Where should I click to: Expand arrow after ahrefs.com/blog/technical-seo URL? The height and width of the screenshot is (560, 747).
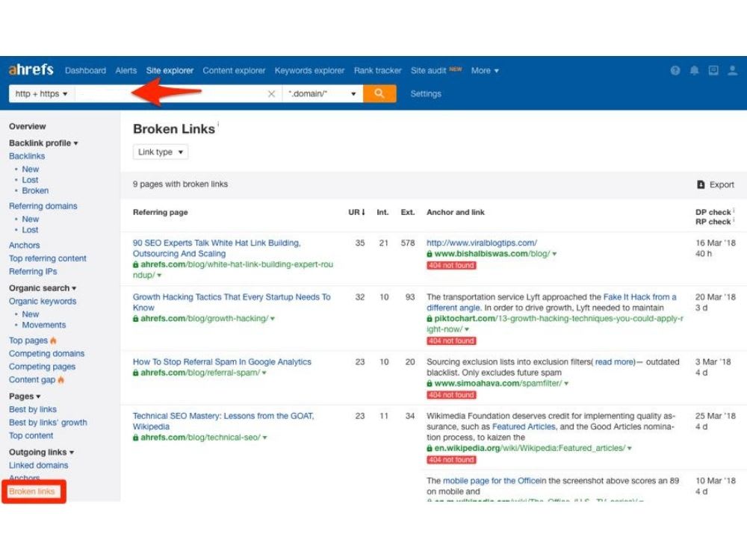pyautogui.click(x=265, y=438)
